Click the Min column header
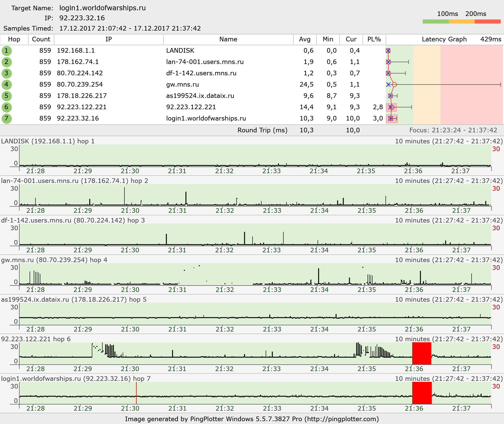Viewport: 504px width, 424px height. 328,39
